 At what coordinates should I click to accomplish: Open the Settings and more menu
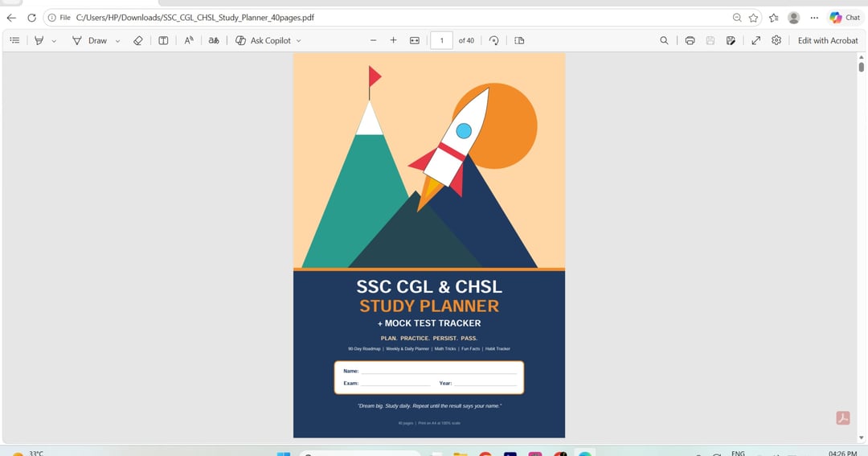[813, 18]
